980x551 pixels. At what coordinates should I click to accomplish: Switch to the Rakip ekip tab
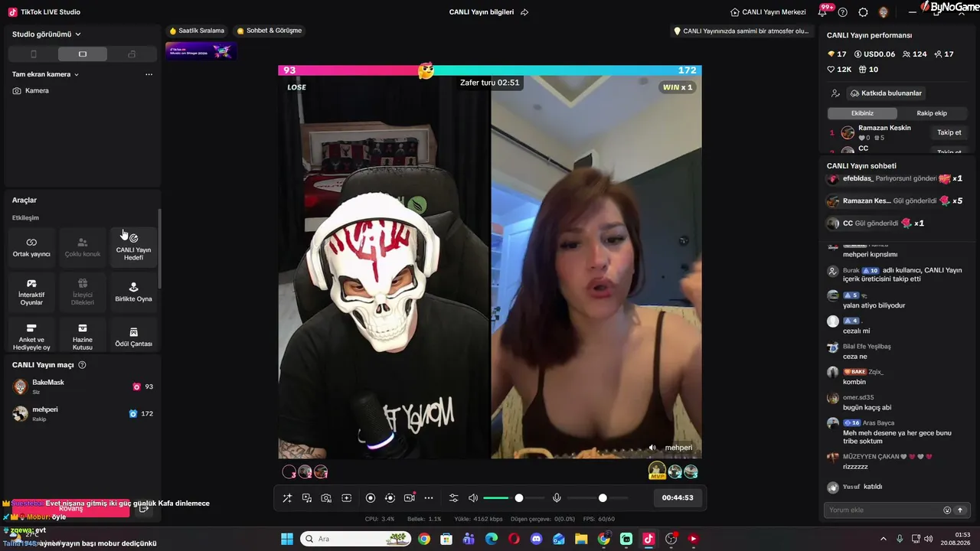point(932,113)
